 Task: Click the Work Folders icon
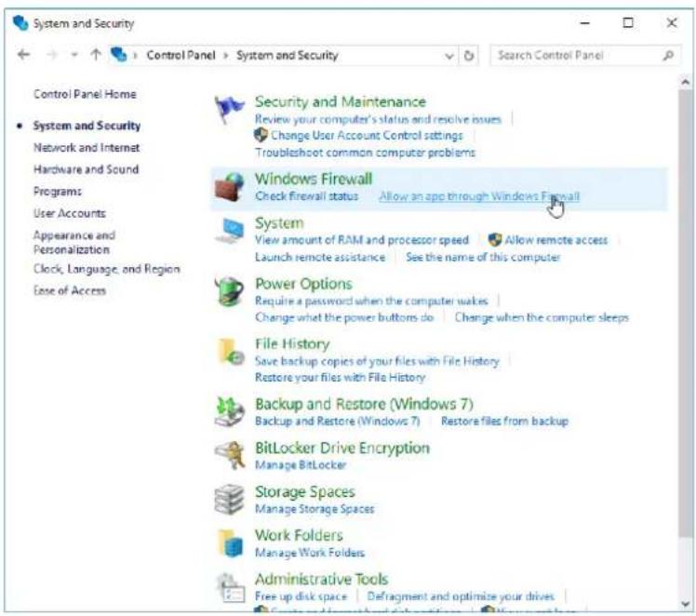coord(231,542)
